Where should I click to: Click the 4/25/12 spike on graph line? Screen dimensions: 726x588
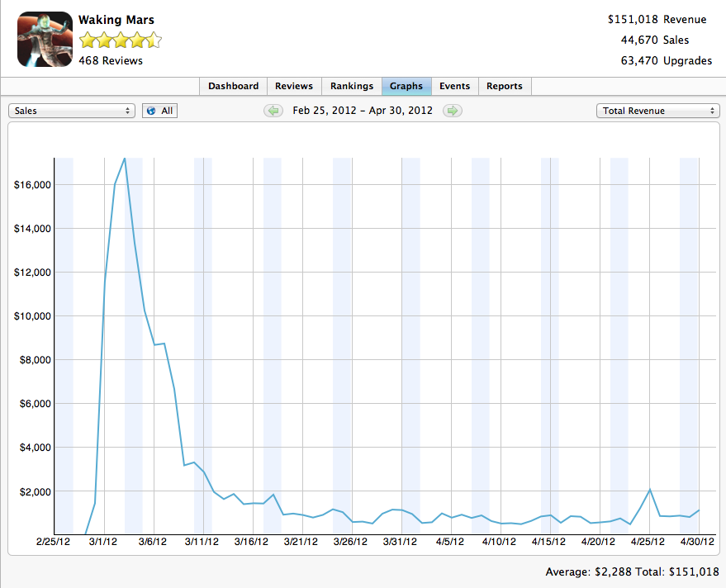[x=650, y=490]
